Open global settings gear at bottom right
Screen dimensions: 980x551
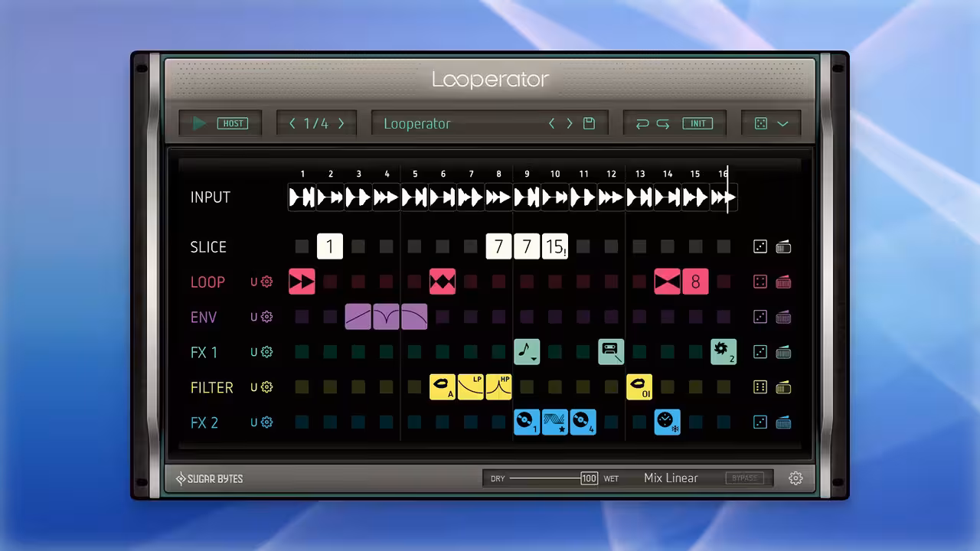(795, 478)
